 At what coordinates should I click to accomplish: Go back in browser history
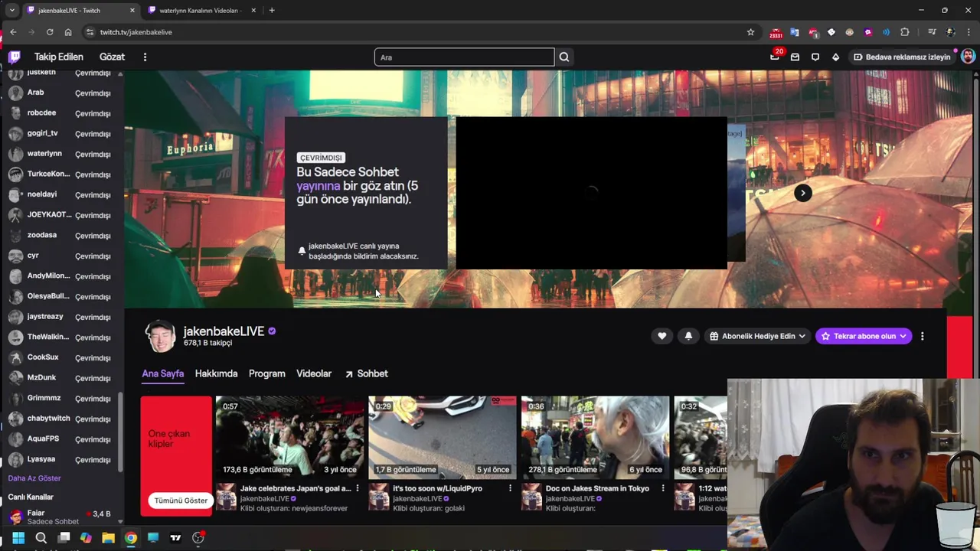[x=13, y=32]
